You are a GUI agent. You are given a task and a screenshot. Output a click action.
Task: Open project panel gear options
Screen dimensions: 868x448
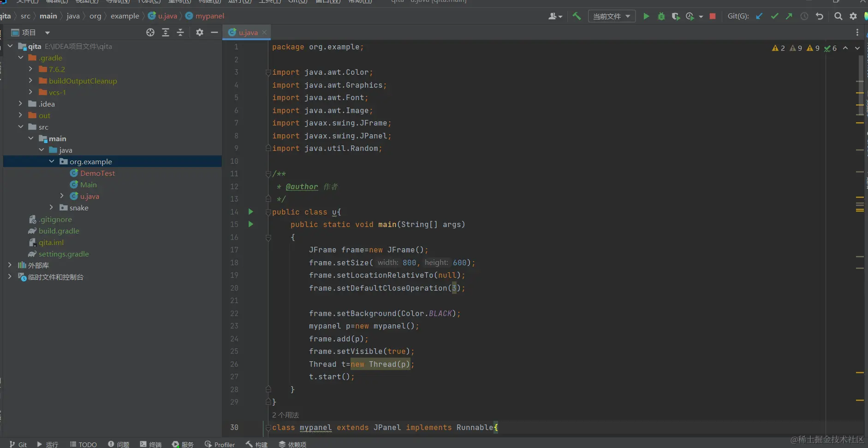pos(199,32)
